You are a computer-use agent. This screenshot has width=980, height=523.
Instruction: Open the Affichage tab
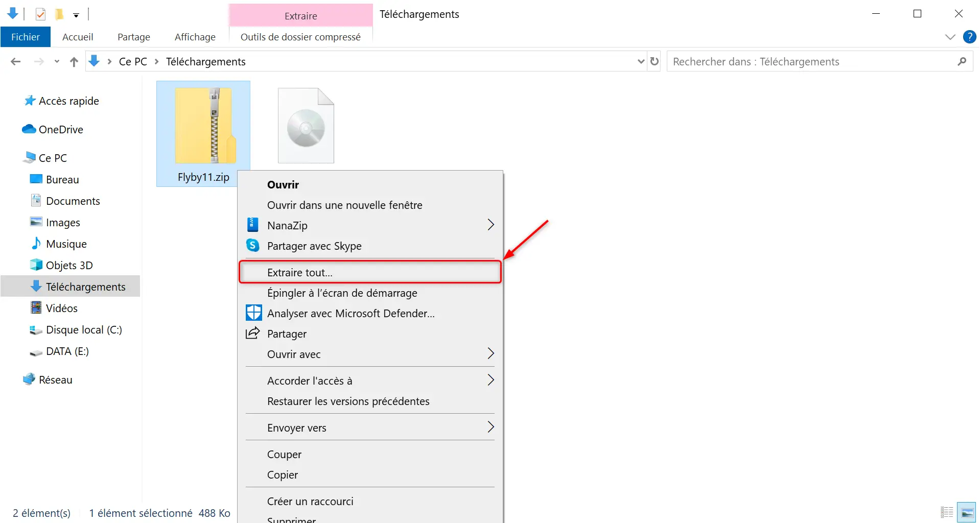click(x=195, y=37)
